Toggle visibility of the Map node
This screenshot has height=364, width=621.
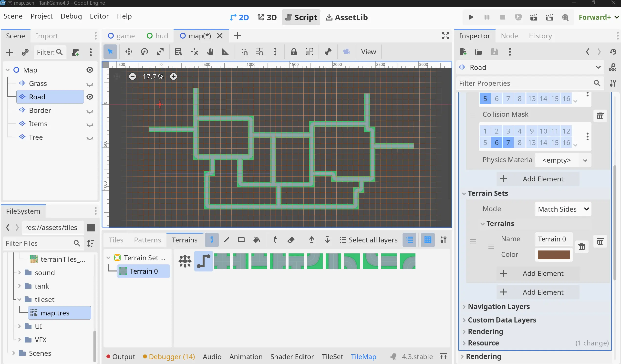point(90,70)
